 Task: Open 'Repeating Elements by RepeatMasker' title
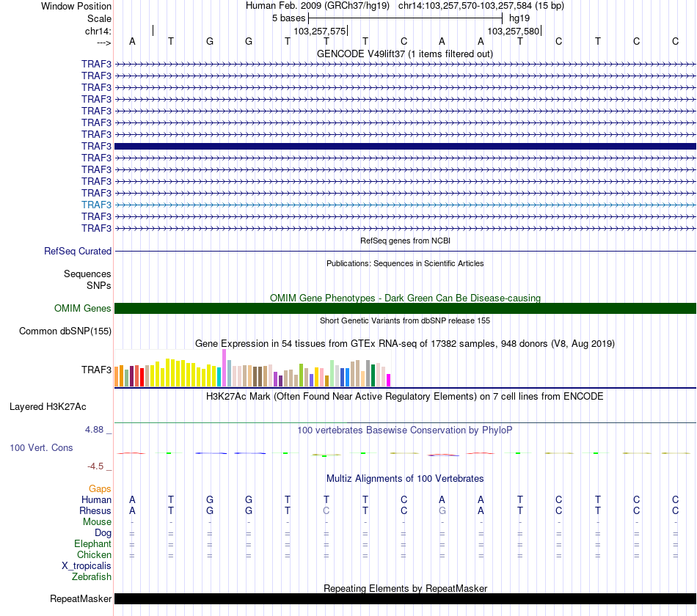pyautogui.click(x=405, y=588)
